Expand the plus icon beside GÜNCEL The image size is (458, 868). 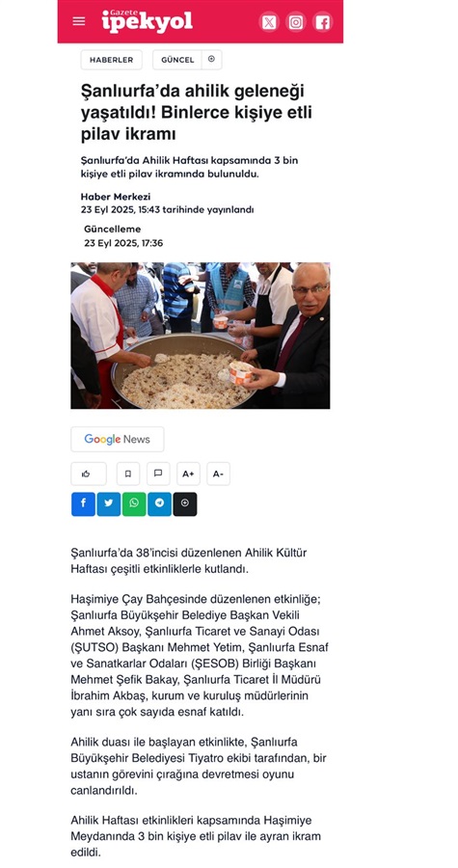click(x=211, y=59)
